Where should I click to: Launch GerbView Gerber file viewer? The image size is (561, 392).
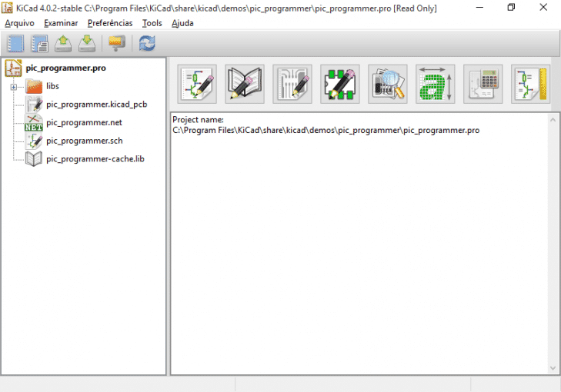pyautogui.click(x=388, y=84)
